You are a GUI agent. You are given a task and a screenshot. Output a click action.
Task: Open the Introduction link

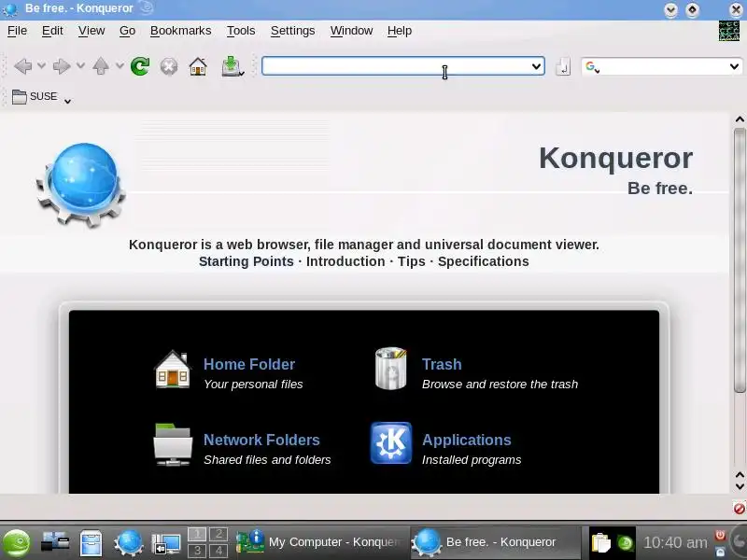(345, 261)
